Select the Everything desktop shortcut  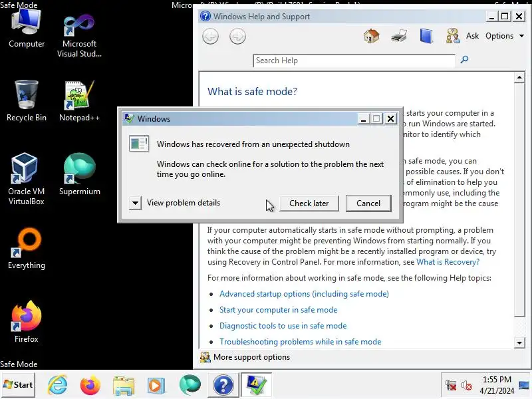[27, 249]
